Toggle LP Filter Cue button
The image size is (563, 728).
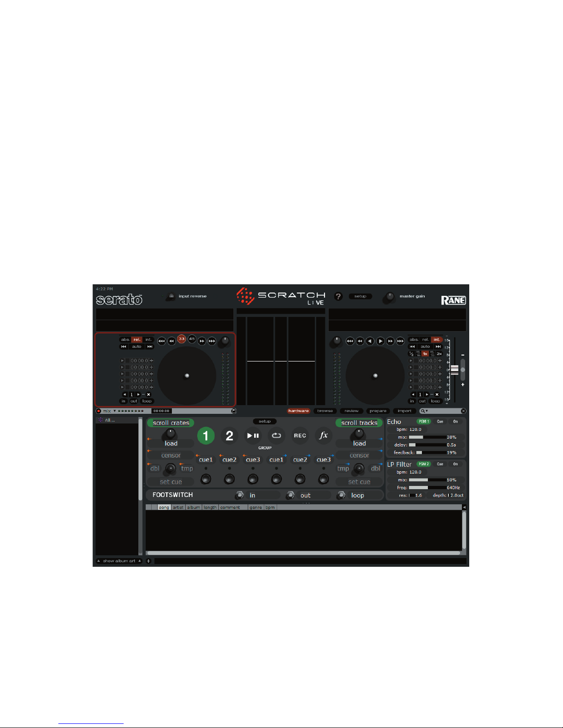tap(440, 464)
